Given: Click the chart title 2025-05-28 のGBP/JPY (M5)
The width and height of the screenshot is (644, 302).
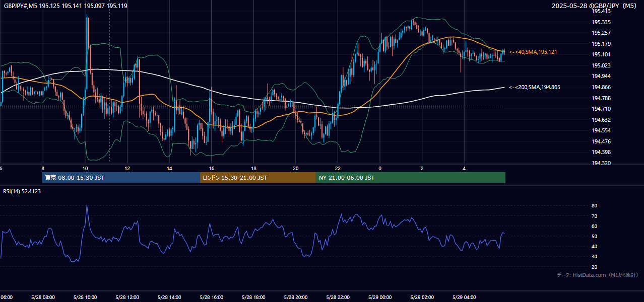Looking at the screenshot, I should (594, 6).
